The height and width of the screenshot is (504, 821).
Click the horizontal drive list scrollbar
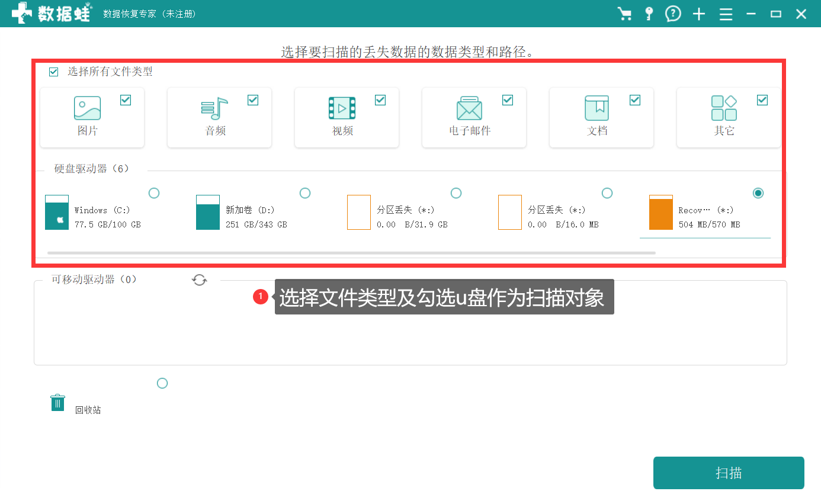pyautogui.click(x=351, y=253)
